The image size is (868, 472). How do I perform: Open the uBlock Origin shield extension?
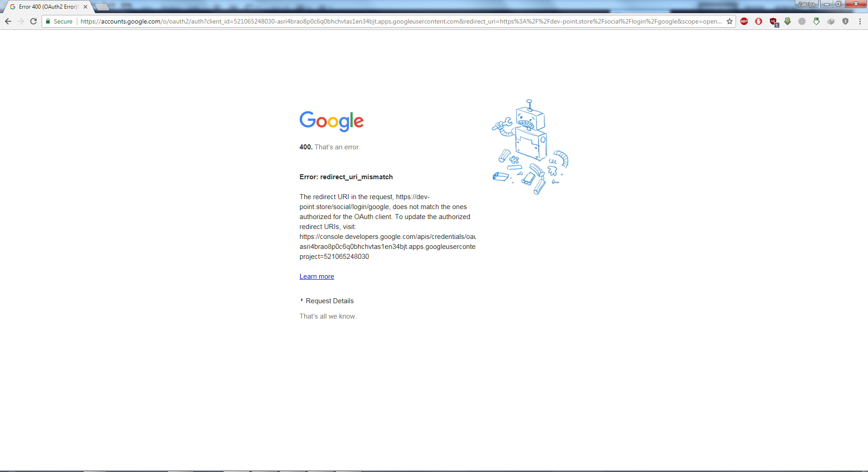(x=774, y=22)
